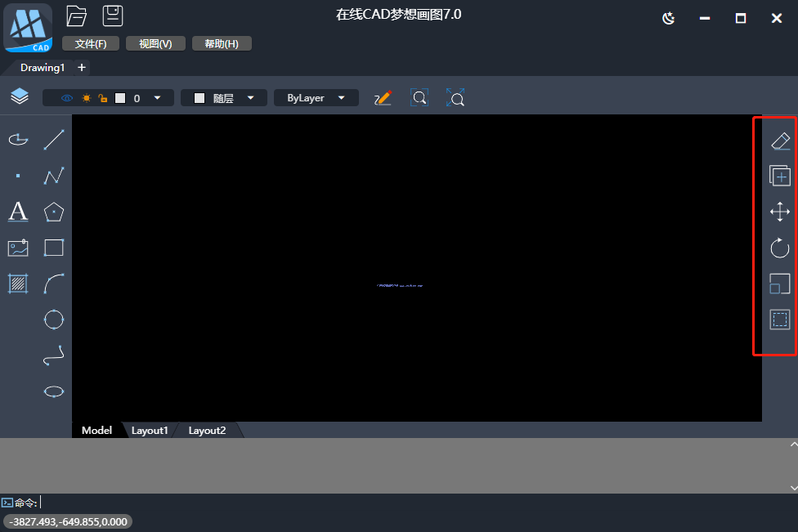
Task: Select the Circle drawing tool
Action: tap(54, 320)
